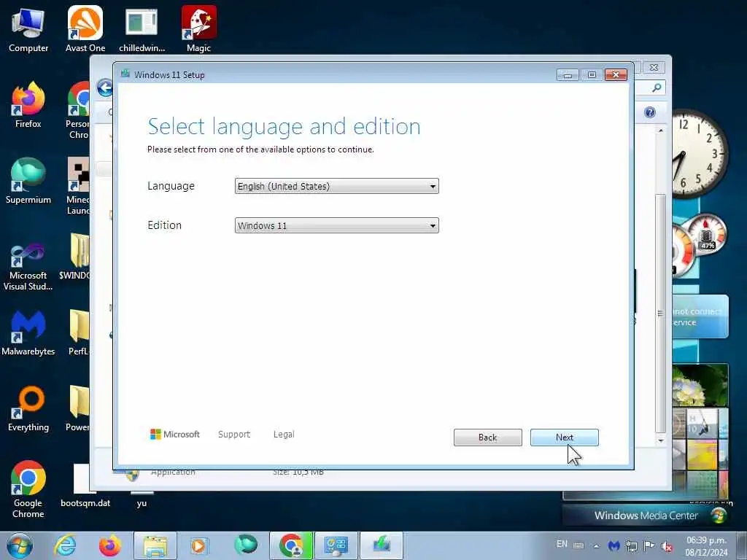Screen dimensions: 747x560
Task: Launch Google Chrome from the desktop
Action: point(28,489)
